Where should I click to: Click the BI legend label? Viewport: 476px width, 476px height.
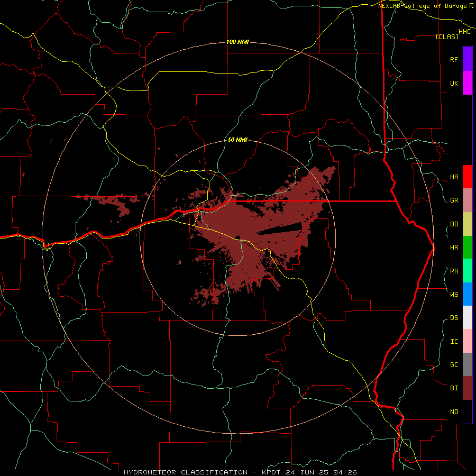[454, 388]
